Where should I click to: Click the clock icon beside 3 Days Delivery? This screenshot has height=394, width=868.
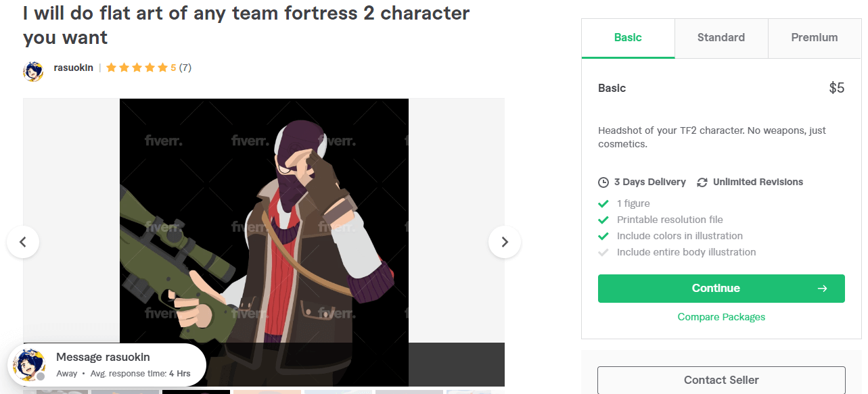pos(603,182)
